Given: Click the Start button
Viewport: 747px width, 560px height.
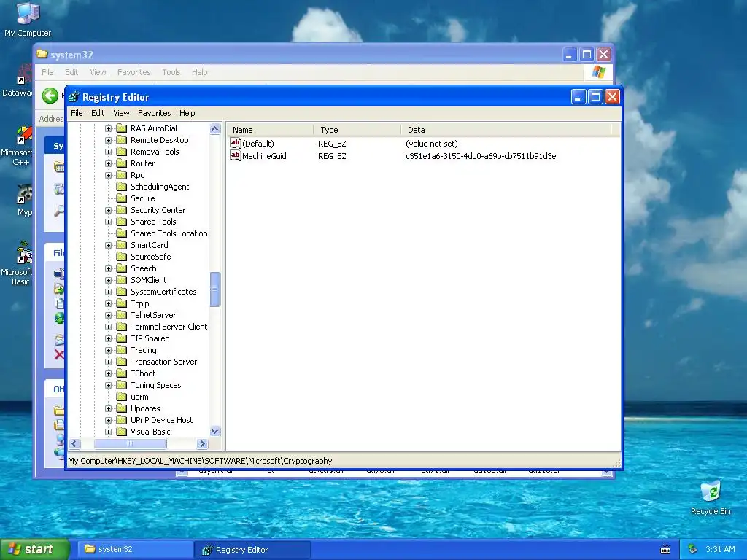Looking at the screenshot, I should point(34,549).
